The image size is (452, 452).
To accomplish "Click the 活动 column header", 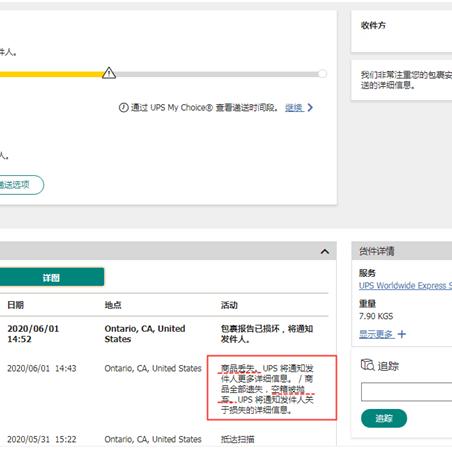I will pos(229,305).
